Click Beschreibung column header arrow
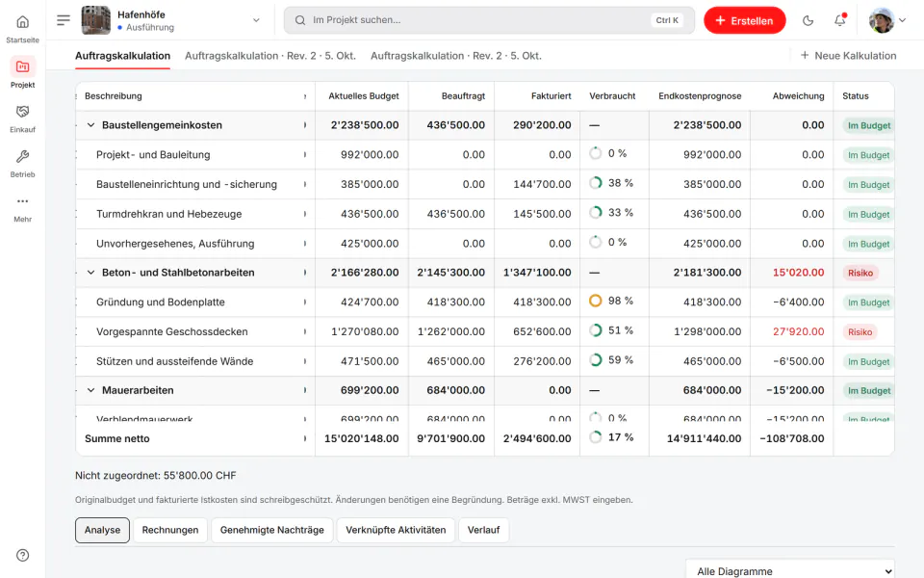The image size is (924, 578). (x=305, y=96)
